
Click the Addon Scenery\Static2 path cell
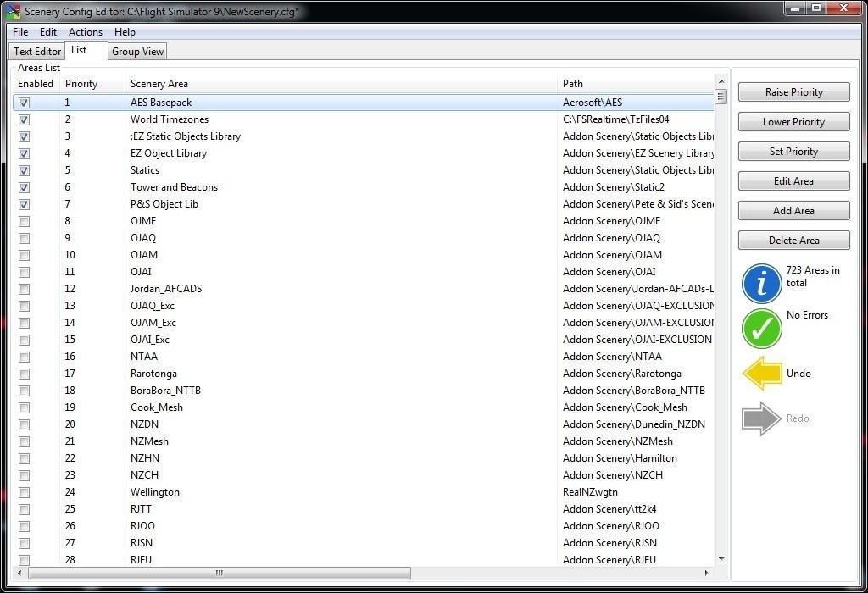tap(614, 187)
